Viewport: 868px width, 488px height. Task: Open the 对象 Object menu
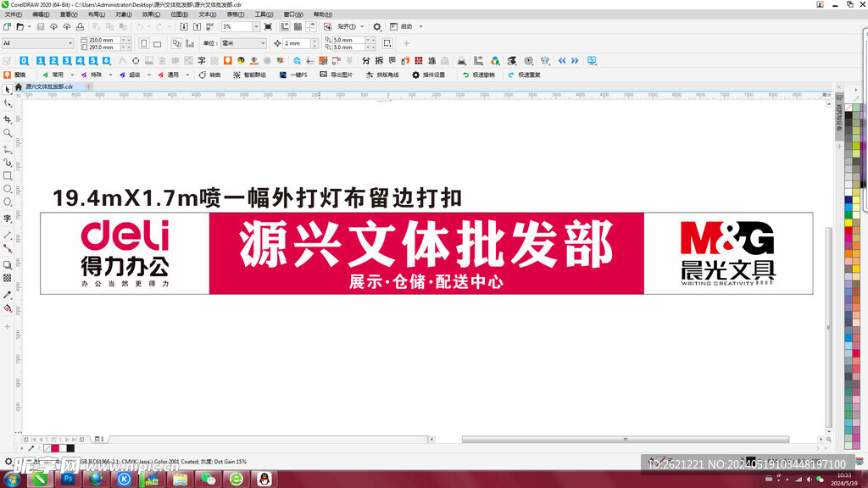pos(124,14)
